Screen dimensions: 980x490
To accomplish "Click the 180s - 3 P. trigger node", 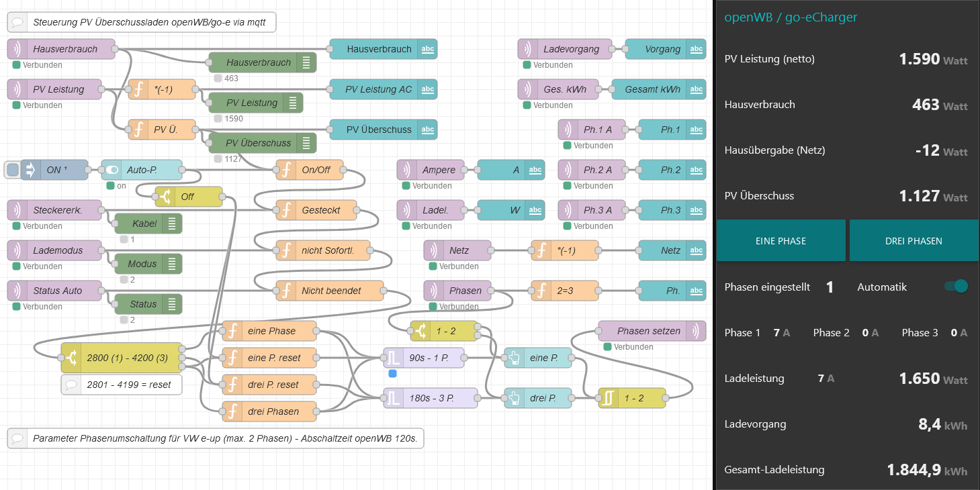I will [430, 398].
